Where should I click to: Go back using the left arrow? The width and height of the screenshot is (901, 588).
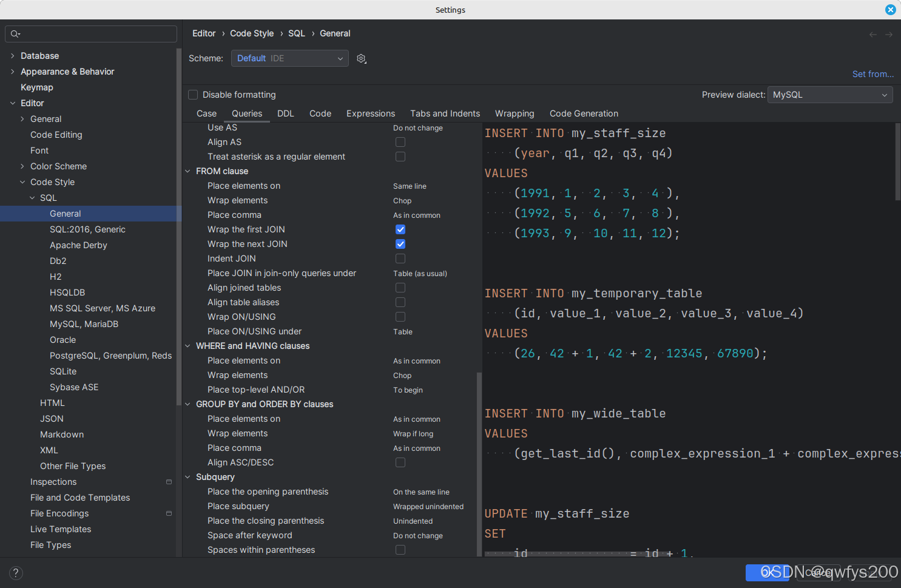(873, 35)
